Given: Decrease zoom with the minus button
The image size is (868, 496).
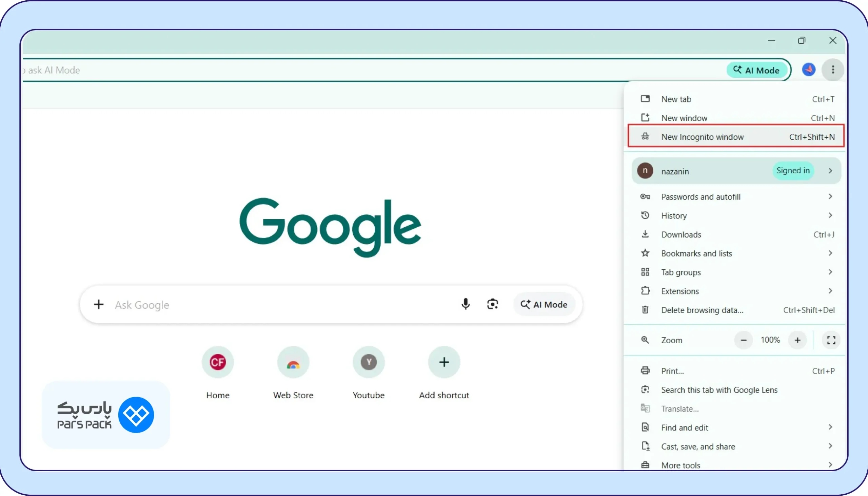Looking at the screenshot, I should (744, 340).
